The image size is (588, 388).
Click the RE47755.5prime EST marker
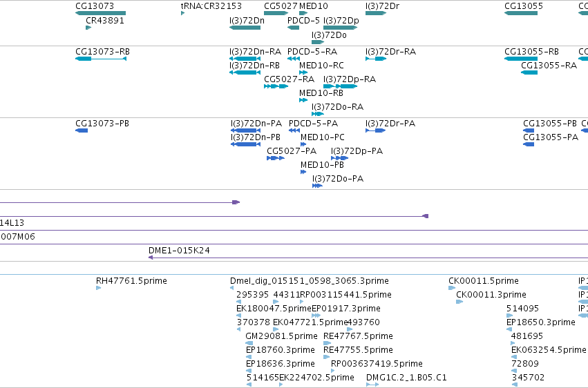tap(326, 357)
